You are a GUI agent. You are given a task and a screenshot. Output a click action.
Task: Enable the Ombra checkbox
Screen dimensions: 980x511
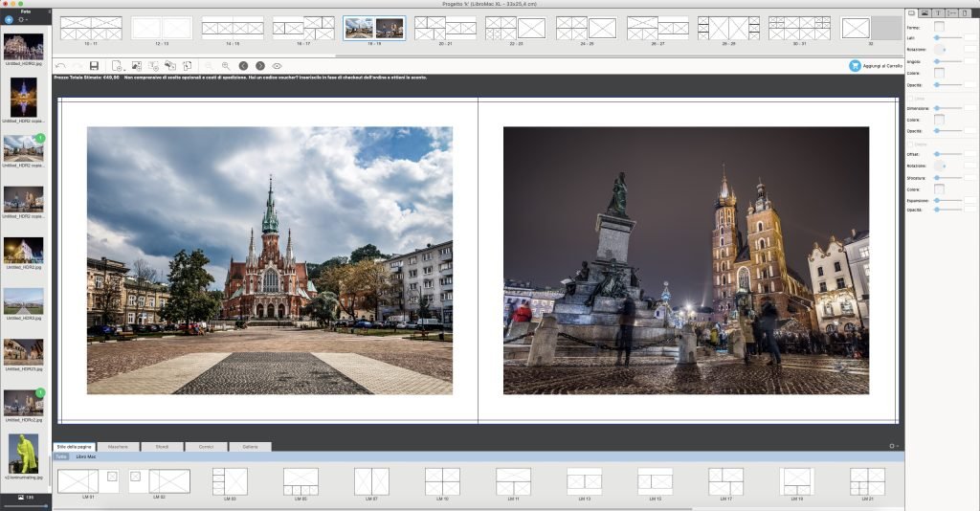tap(911, 144)
